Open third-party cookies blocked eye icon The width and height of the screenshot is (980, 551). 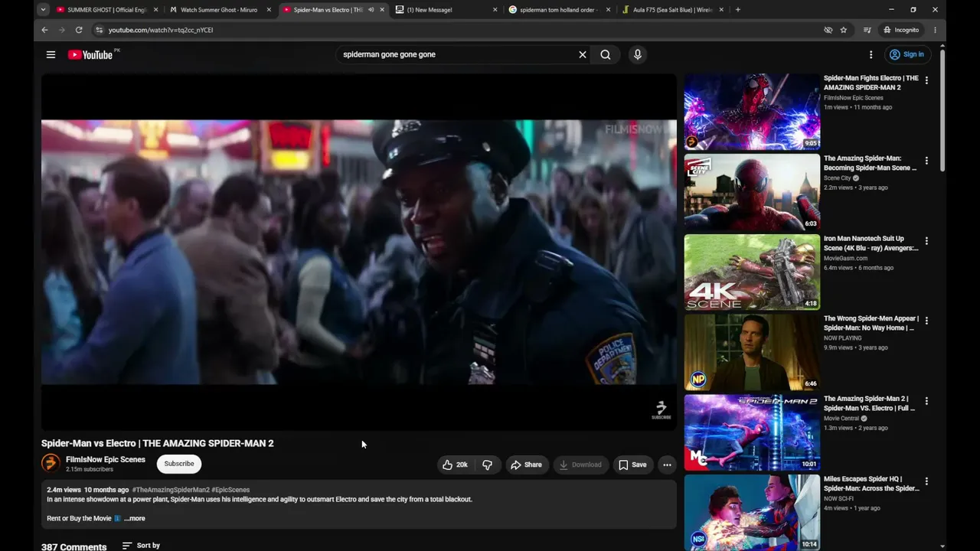pos(828,30)
